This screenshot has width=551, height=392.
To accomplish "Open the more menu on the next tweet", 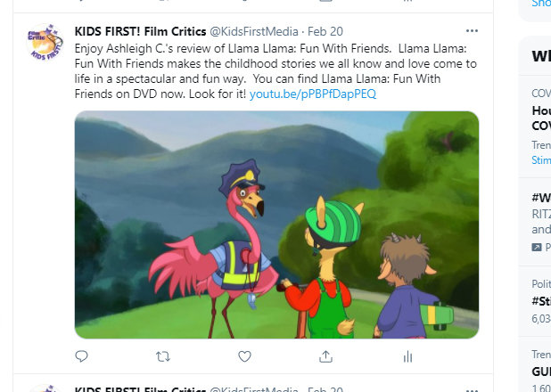I will pos(472,390).
